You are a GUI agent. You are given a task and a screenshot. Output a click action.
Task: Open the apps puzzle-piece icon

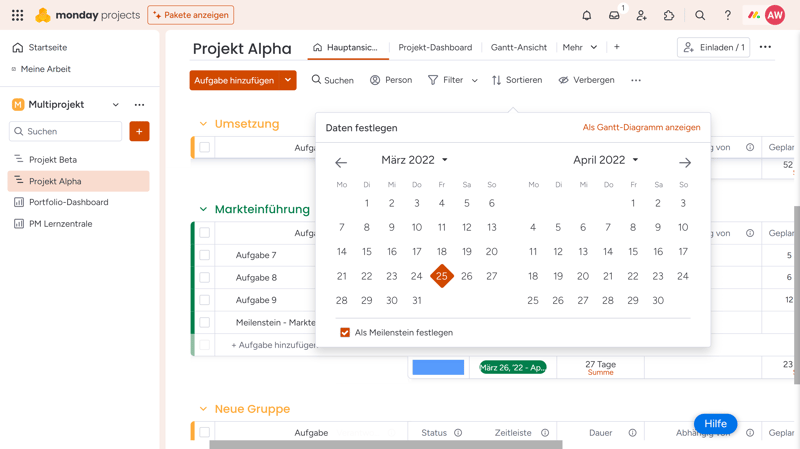(x=669, y=16)
